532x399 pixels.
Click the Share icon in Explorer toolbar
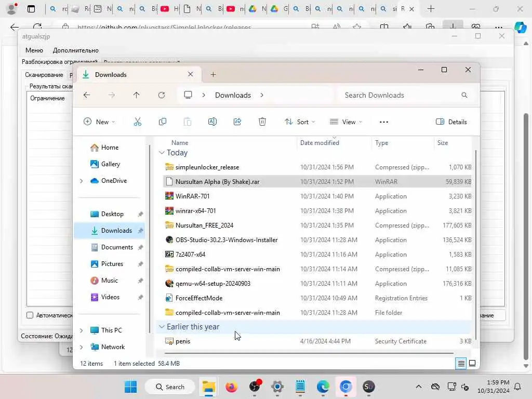[237, 122]
